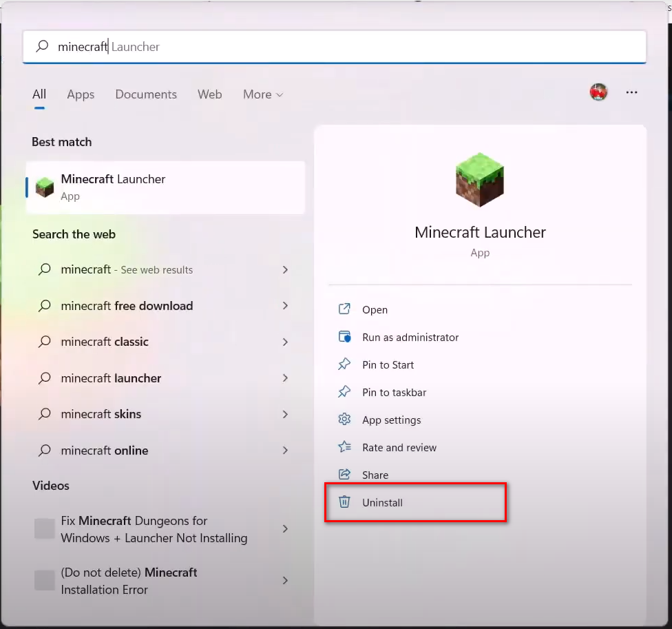Click the user profile avatar
Viewport: 672px width, 629px height.
click(x=598, y=92)
